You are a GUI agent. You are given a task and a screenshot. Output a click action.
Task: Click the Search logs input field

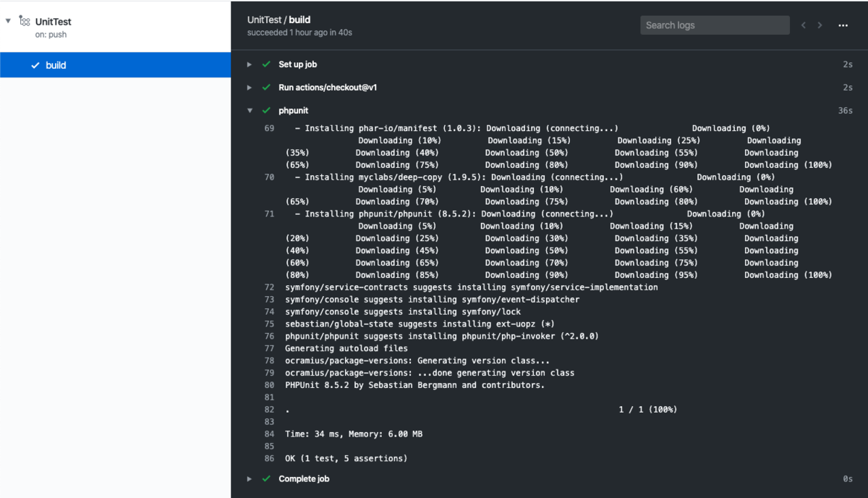(x=715, y=25)
